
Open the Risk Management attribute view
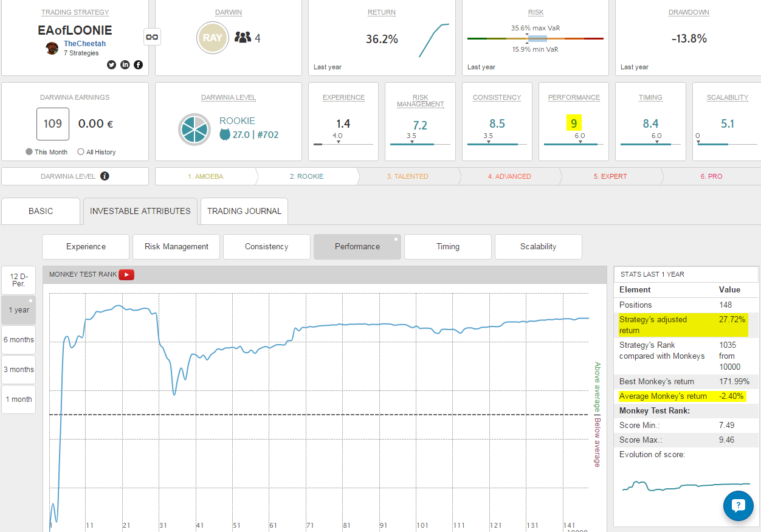176,247
